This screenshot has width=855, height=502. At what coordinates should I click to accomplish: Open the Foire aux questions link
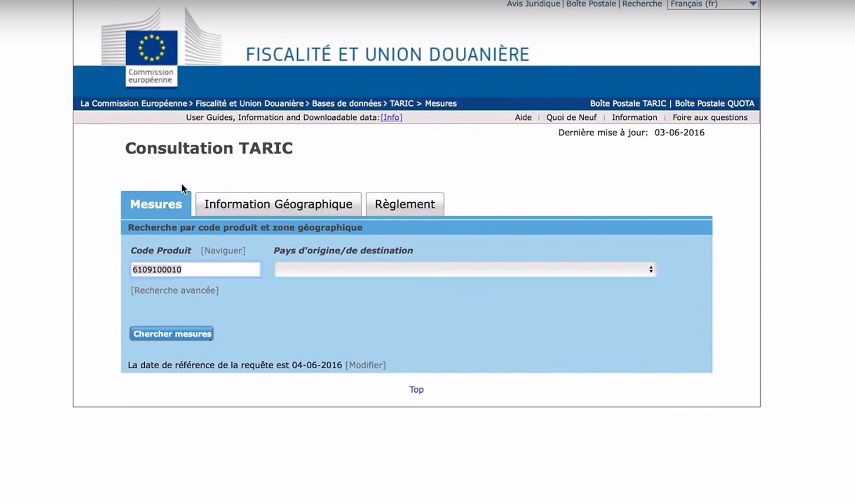click(709, 118)
